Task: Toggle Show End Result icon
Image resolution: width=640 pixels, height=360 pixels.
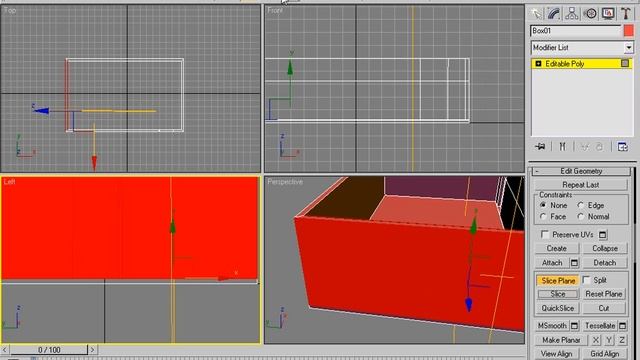Action: tap(562, 147)
